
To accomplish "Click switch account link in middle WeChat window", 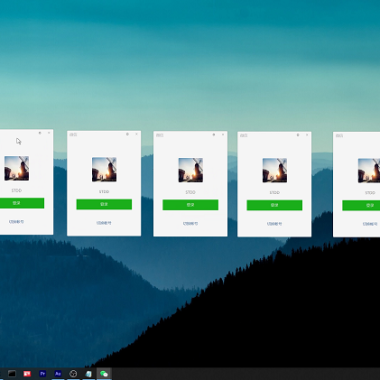I will click(190, 224).
